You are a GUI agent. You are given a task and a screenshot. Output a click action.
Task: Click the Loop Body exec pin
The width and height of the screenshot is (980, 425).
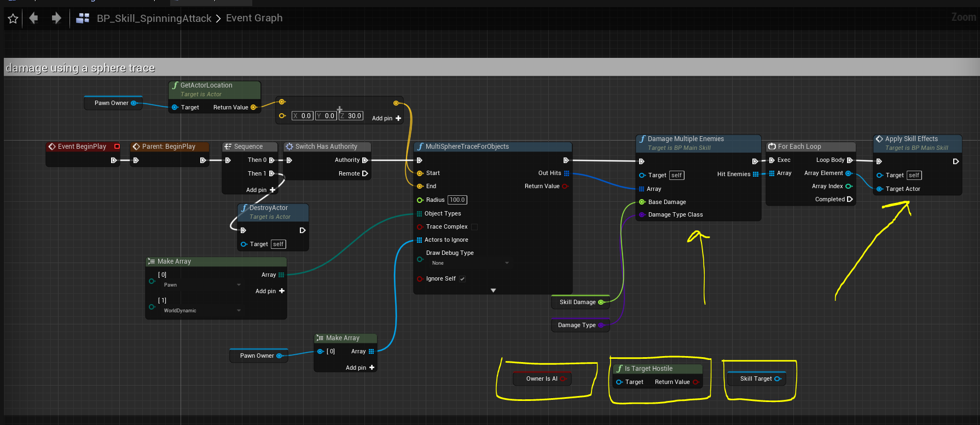pyautogui.click(x=850, y=160)
